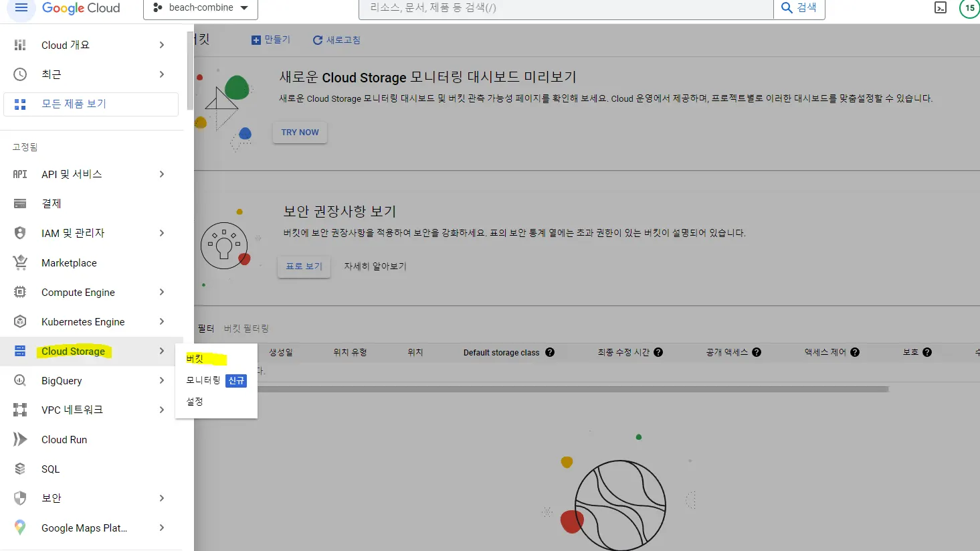Click the 위치 유형 column header
This screenshot has height=551, width=980.
point(350,352)
